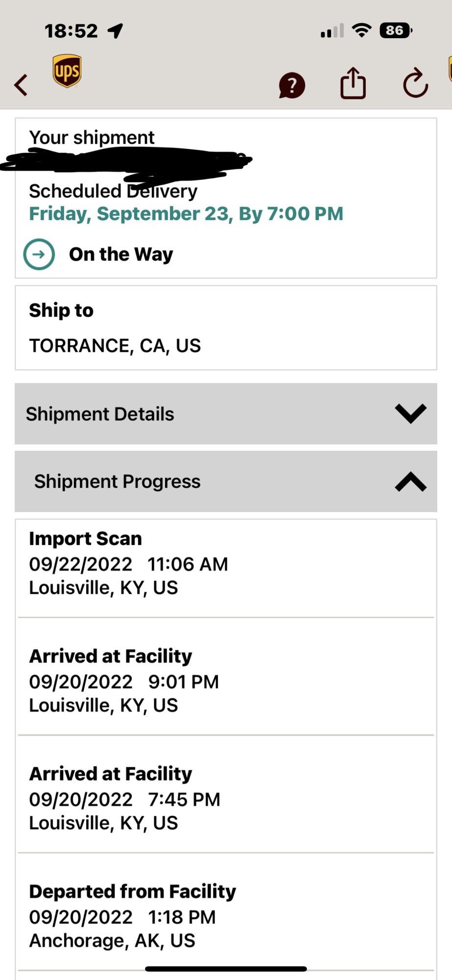Tap the battery indicator showing 86
The width and height of the screenshot is (452, 980).
[396, 31]
